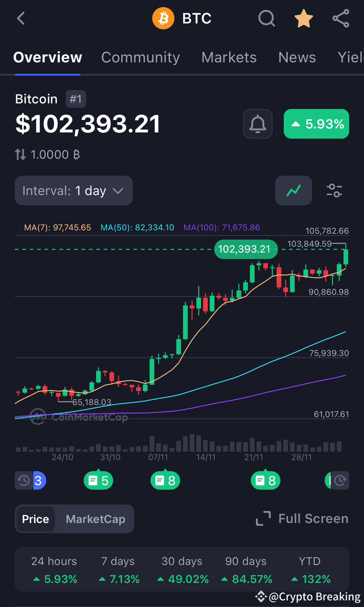364x607 pixels.
Task: Click the currency conversion arrows icon
Action: 19,154
